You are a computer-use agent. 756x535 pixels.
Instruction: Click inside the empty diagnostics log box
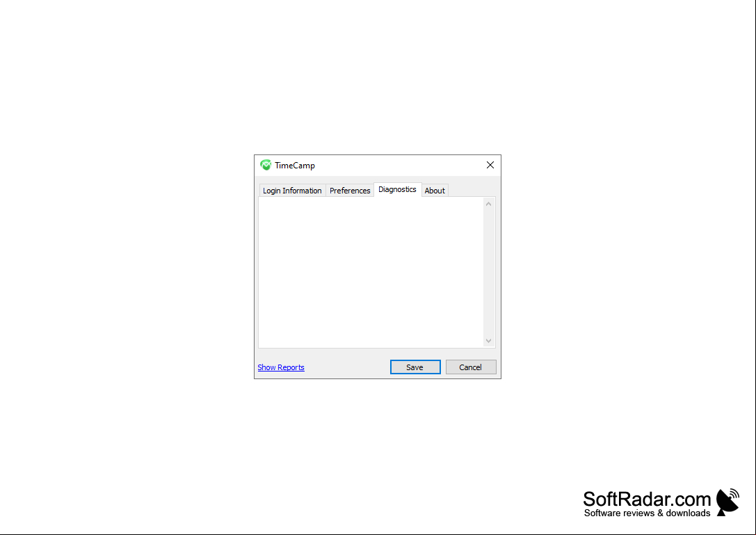371,272
